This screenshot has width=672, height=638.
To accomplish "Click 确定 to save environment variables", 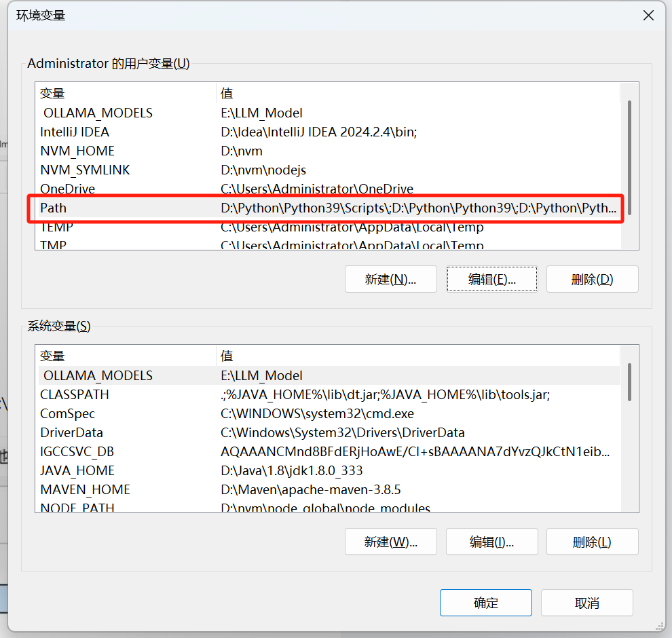I will [485, 603].
